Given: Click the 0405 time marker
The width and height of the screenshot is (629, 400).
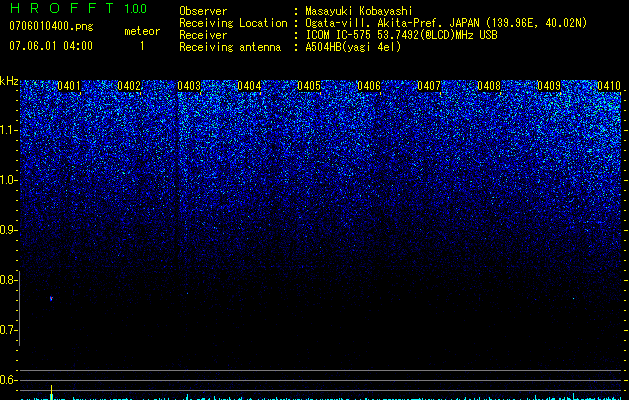Looking at the screenshot, I should click(309, 86).
